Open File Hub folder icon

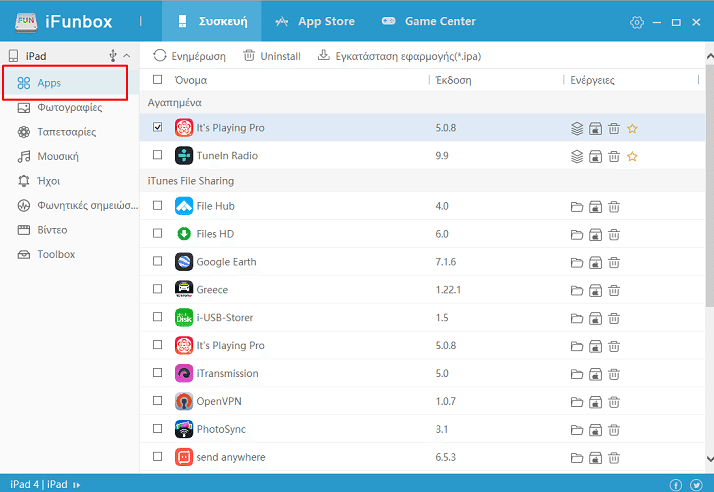577,207
